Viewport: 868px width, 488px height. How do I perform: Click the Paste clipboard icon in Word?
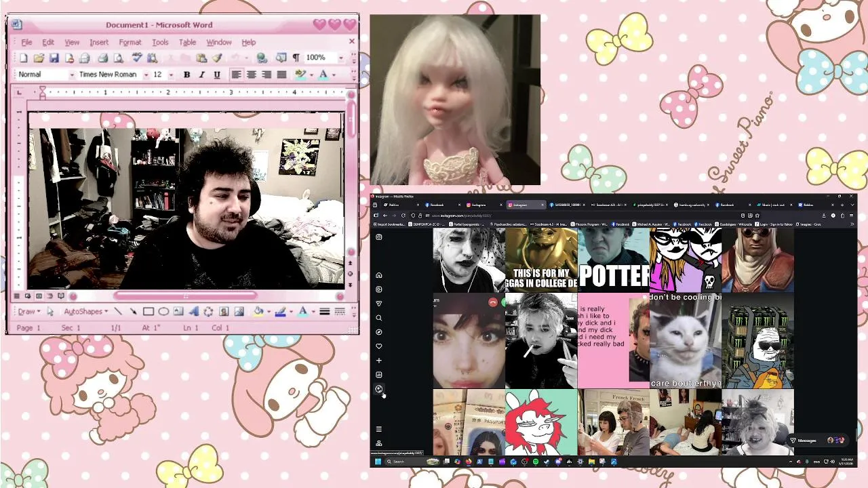point(201,58)
